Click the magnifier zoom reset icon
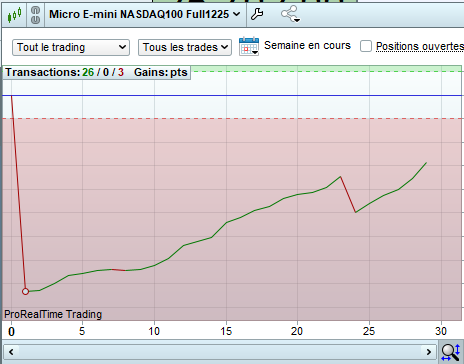The width and height of the screenshot is (464, 364). pyautogui.click(x=451, y=352)
